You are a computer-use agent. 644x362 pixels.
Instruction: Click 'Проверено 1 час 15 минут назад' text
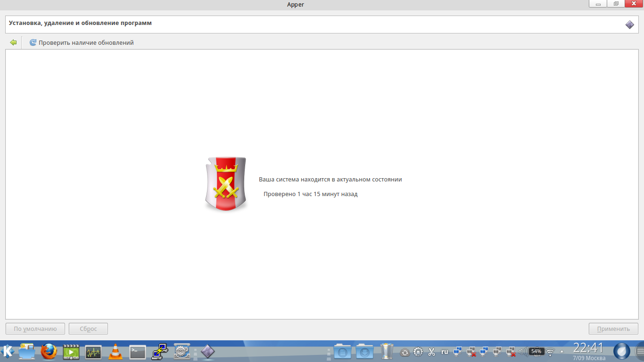(x=311, y=194)
